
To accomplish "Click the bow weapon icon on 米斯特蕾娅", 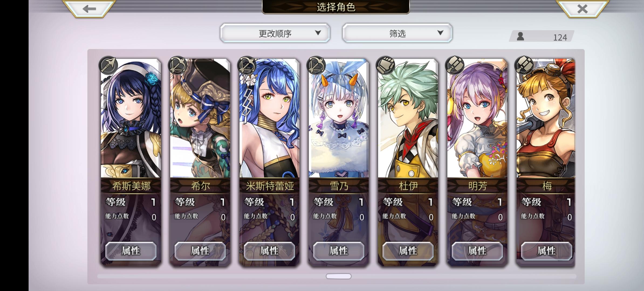I will click(x=247, y=65).
